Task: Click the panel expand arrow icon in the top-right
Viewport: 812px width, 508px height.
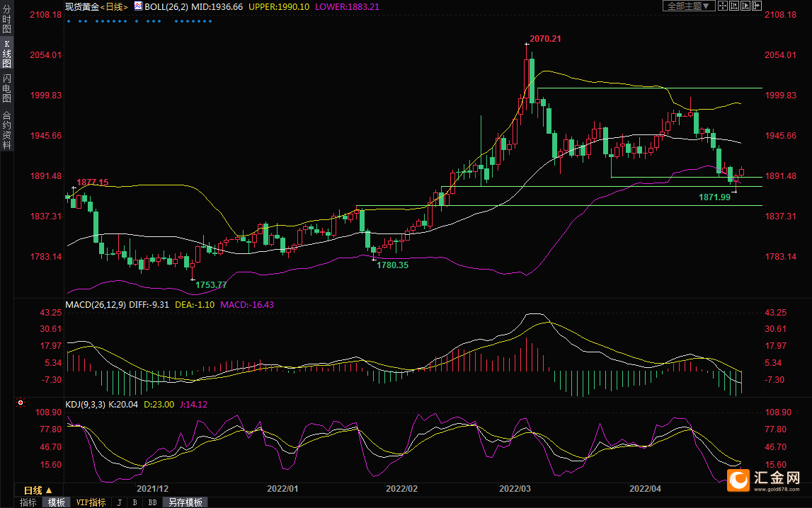Action: pyautogui.click(x=757, y=6)
